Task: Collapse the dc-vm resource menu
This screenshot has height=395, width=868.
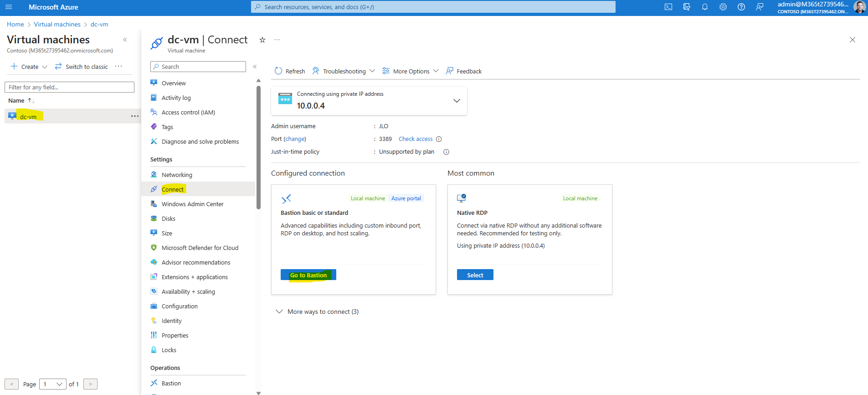Action: (255, 67)
